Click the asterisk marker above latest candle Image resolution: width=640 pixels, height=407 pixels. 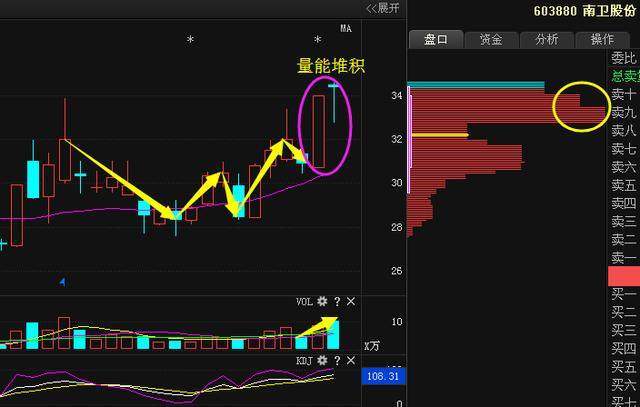(318, 40)
